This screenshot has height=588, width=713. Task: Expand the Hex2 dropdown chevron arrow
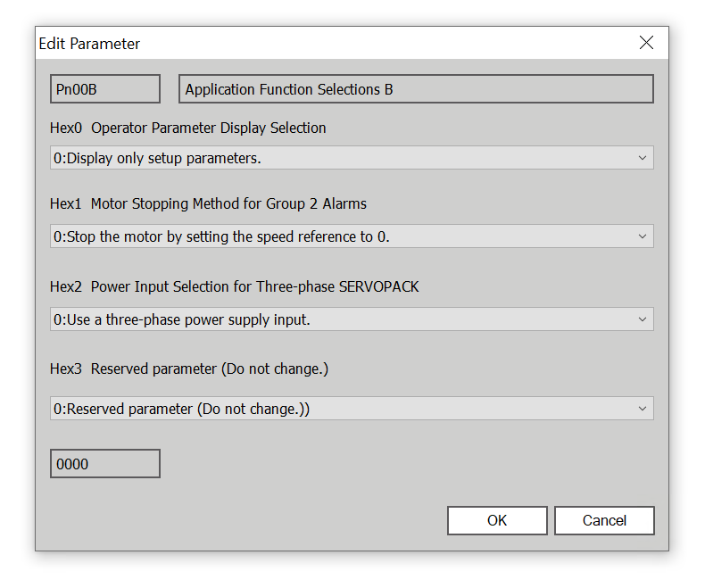point(642,319)
